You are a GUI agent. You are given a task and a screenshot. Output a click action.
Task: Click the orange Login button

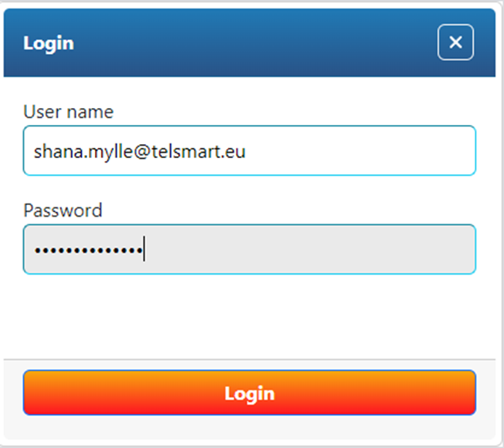(249, 393)
